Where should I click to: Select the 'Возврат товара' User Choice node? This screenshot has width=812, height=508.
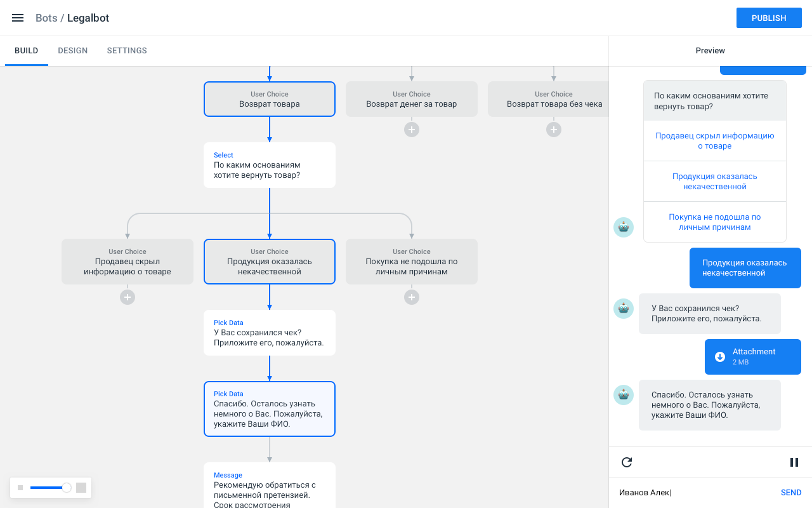tap(270, 99)
